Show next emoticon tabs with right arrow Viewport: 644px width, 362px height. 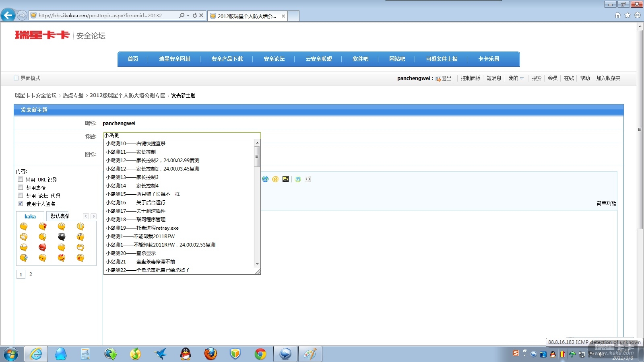[93, 216]
